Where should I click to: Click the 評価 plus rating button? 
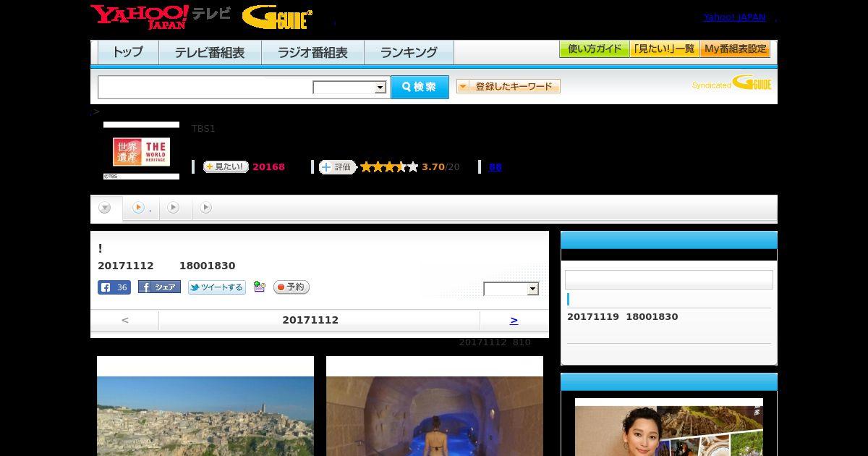(338, 167)
